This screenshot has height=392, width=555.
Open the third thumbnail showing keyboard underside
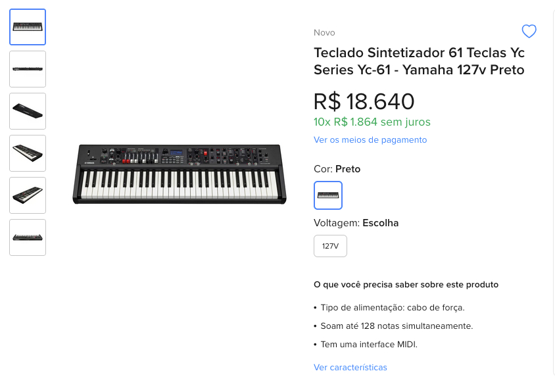point(28,111)
